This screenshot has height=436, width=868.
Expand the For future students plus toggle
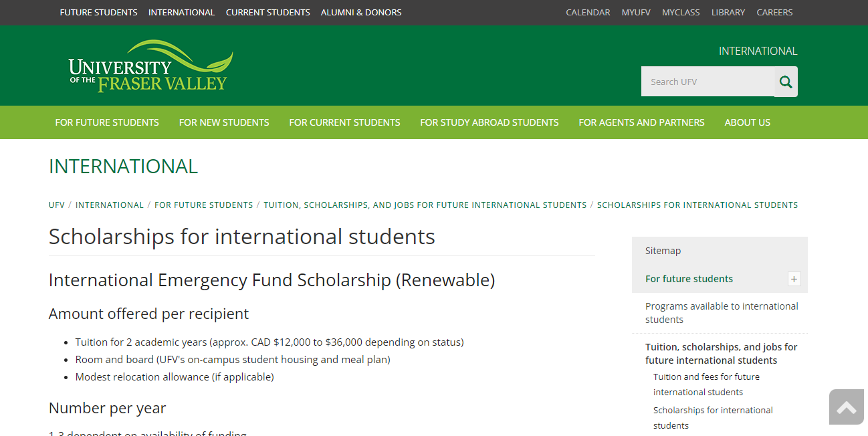pos(794,279)
